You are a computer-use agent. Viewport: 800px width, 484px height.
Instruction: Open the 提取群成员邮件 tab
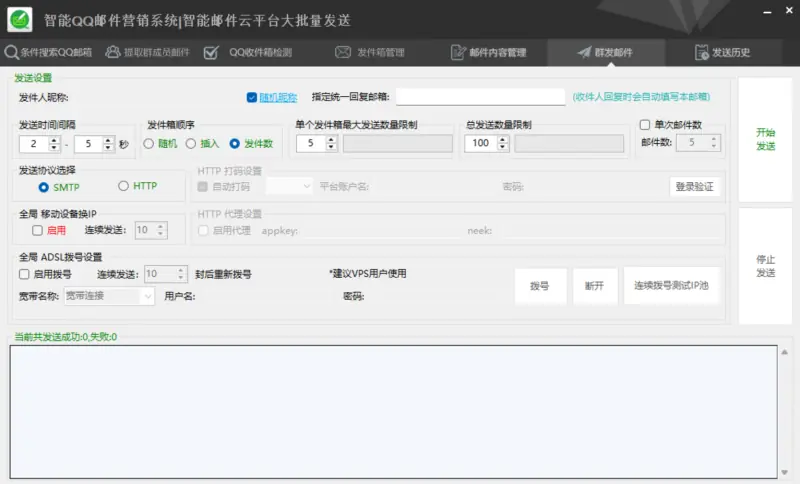pos(147,52)
